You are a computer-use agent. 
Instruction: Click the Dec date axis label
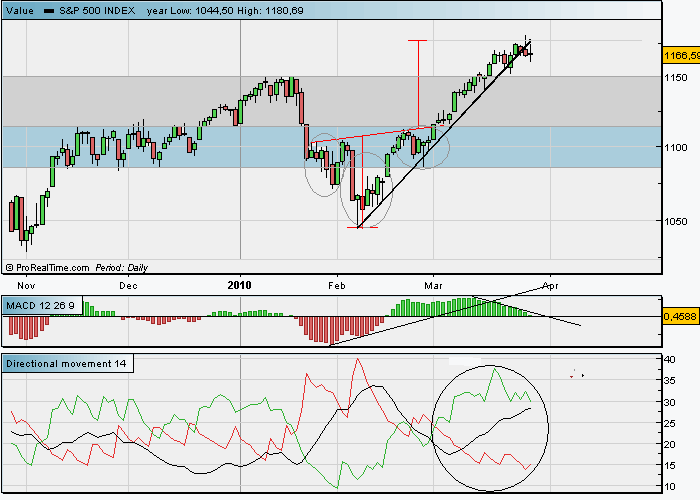click(128, 286)
